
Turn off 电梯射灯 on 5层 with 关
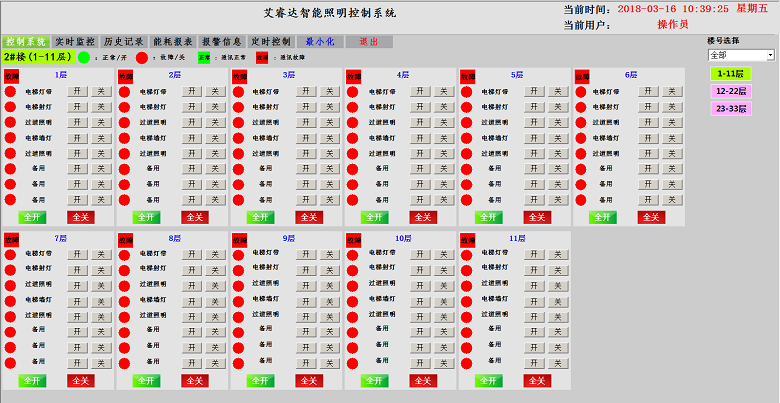tap(557, 107)
